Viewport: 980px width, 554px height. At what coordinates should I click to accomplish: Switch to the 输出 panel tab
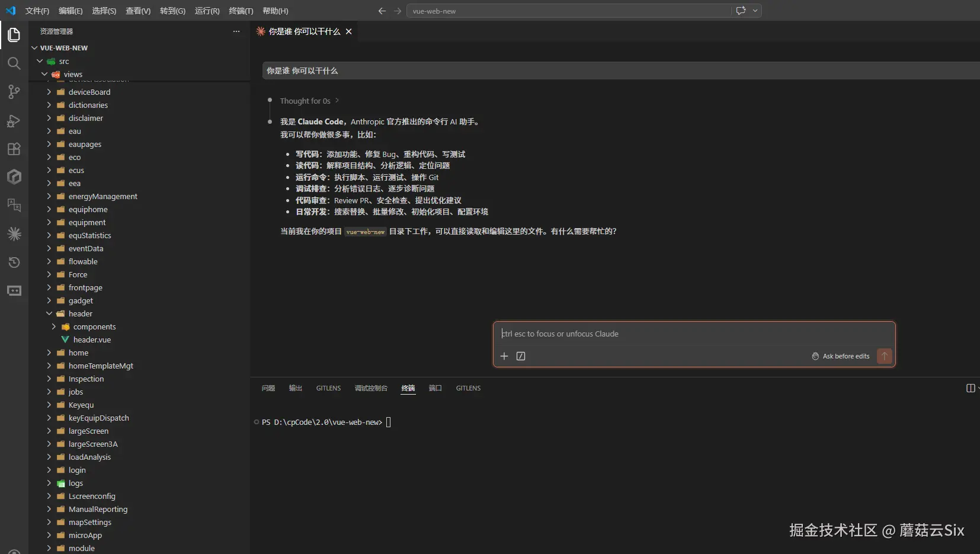(296, 388)
